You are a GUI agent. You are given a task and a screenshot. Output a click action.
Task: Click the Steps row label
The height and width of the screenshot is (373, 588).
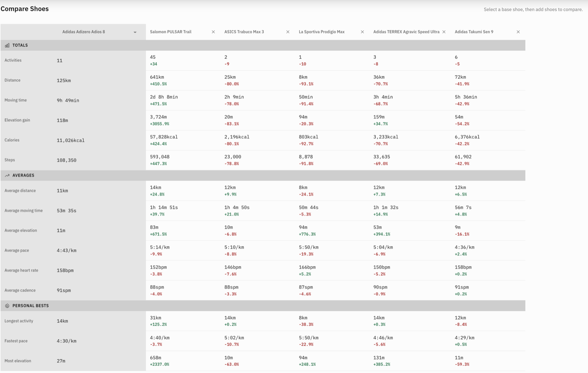(x=10, y=160)
